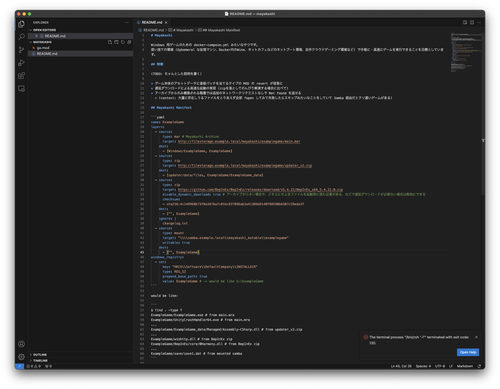Click the 'writable: true' yaml line

coord(176,243)
